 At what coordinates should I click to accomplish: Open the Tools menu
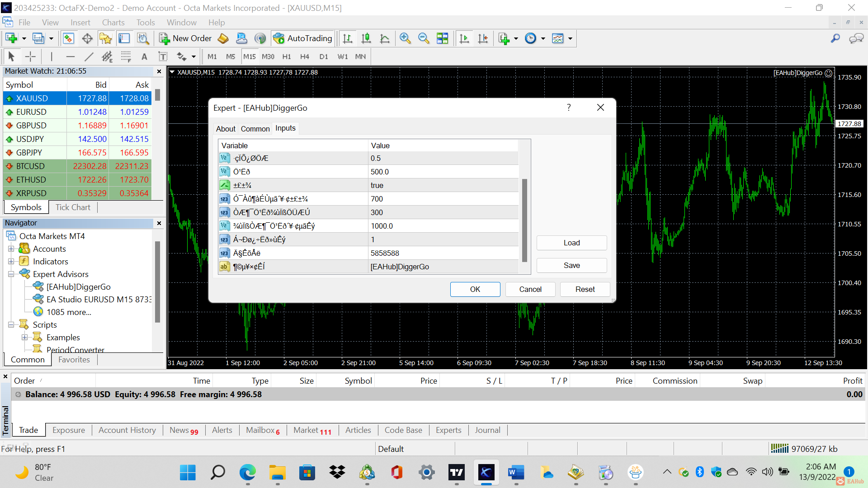tap(146, 22)
